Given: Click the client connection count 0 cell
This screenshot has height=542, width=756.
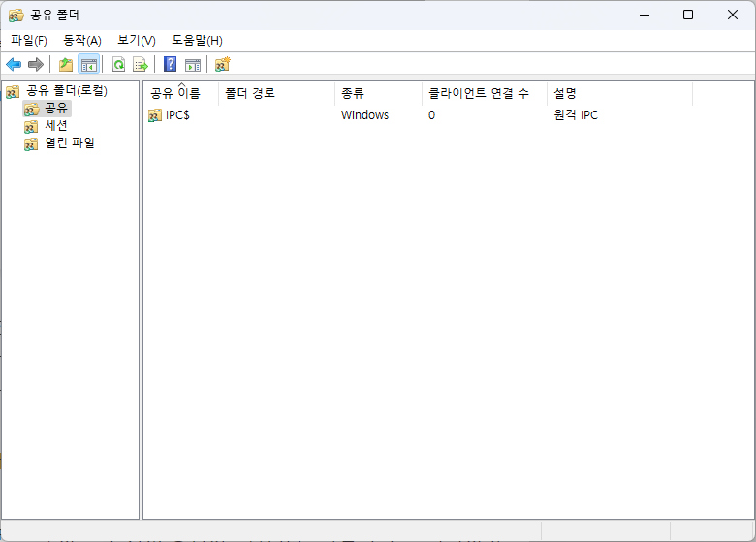Looking at the screenshot, I should click(x=431, y=115).
